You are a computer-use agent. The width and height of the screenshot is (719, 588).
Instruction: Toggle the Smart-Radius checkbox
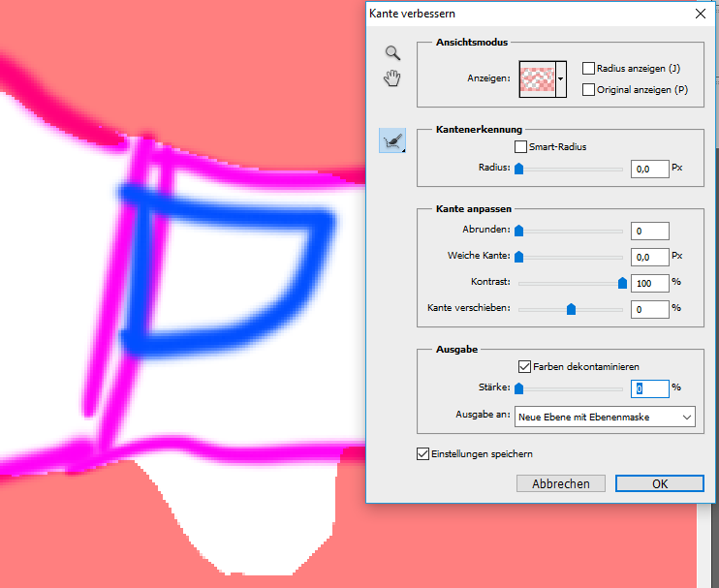click(520, 146)
